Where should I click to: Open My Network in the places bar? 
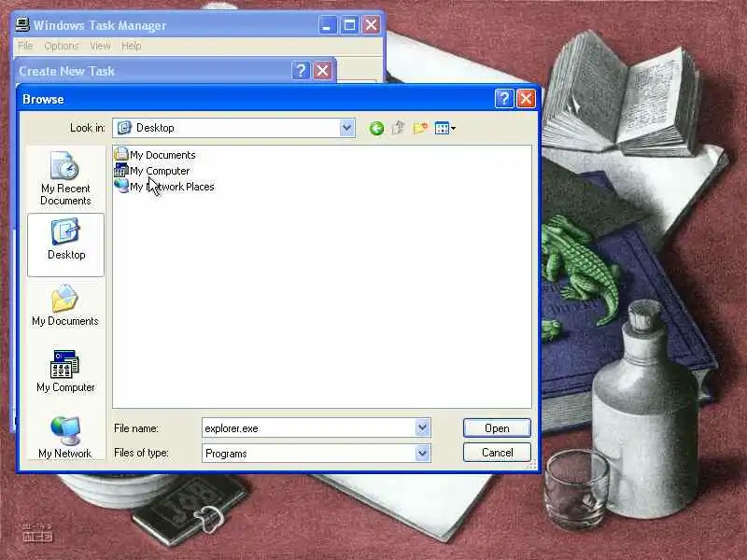(65, 437)
